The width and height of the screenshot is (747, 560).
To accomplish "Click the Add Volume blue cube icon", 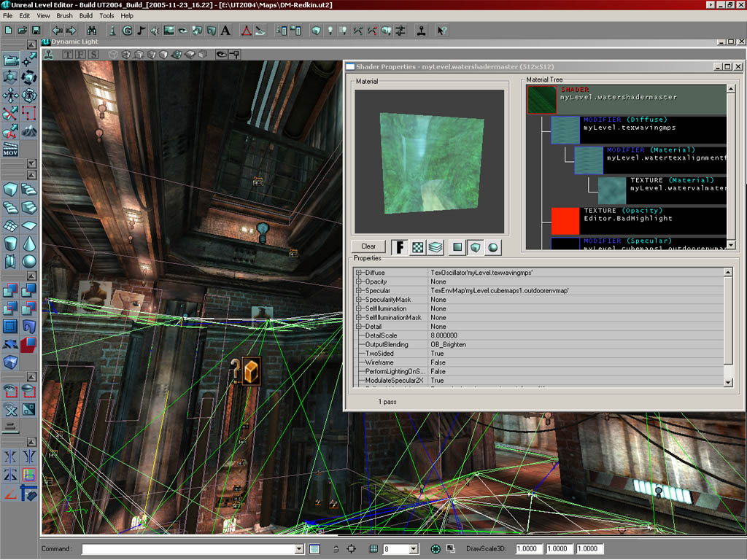I will tap(10, 362).
